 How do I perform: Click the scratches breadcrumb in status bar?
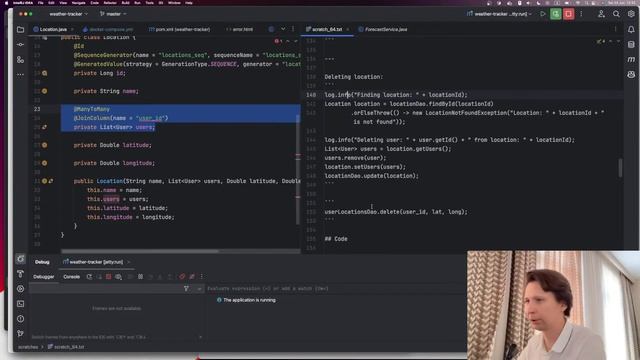click(28, 347)
